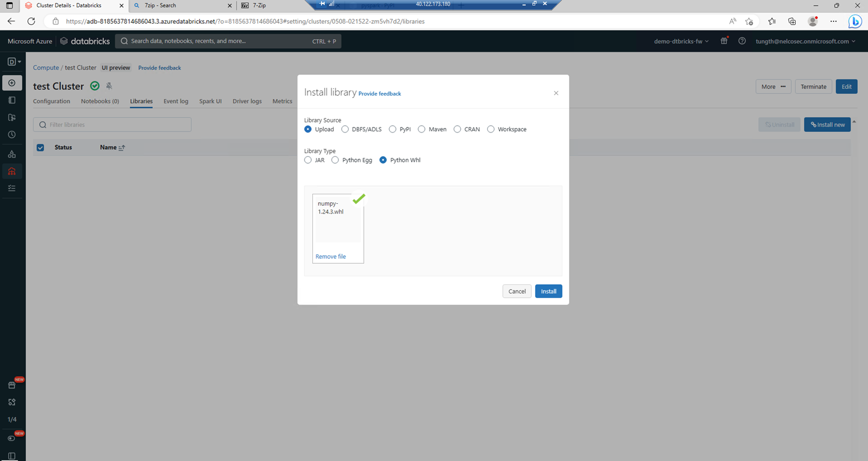Click the Filter libraries input field
The image size is (868, 461).
pos(112,125)
